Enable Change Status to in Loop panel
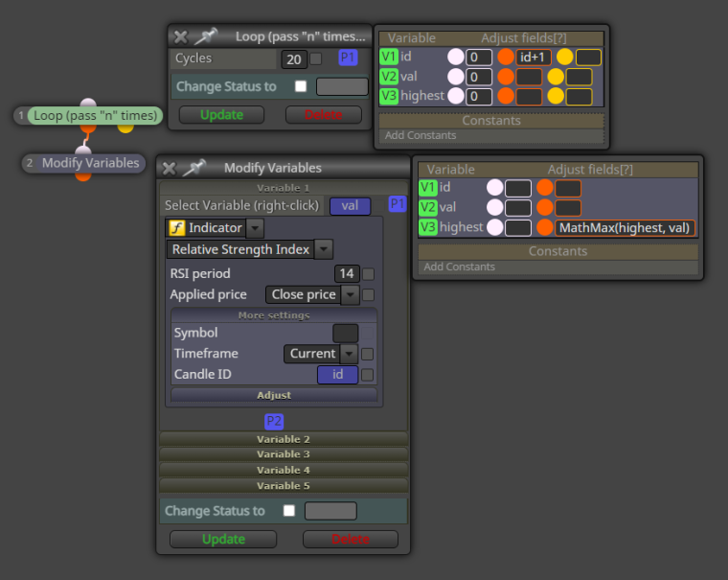Screen dimensions: 728x580 coord(301,86)
